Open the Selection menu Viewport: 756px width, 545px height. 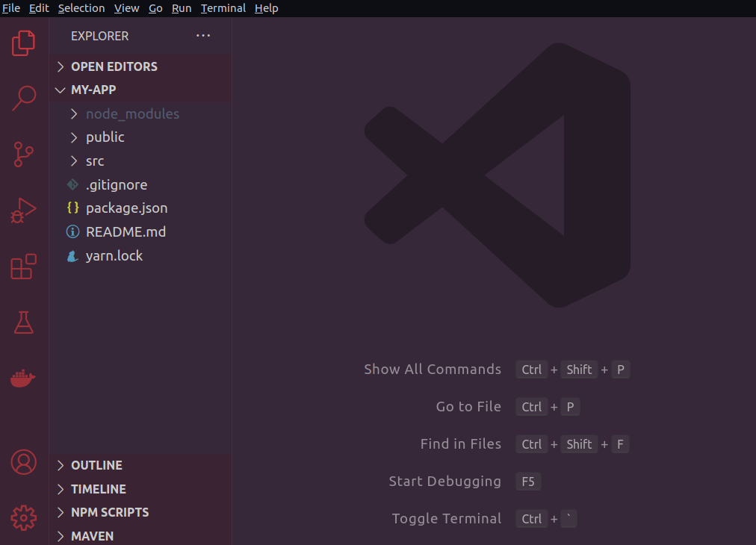(81, 8)
